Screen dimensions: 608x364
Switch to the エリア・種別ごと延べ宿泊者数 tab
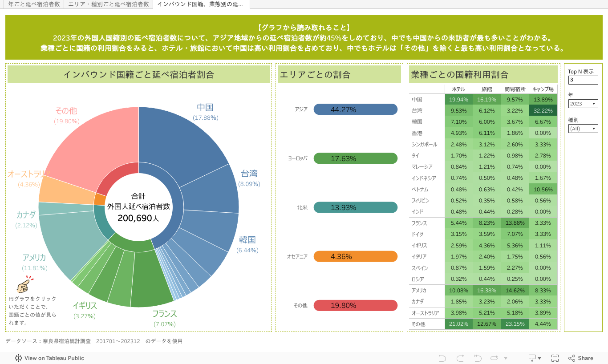pos(108,4)
